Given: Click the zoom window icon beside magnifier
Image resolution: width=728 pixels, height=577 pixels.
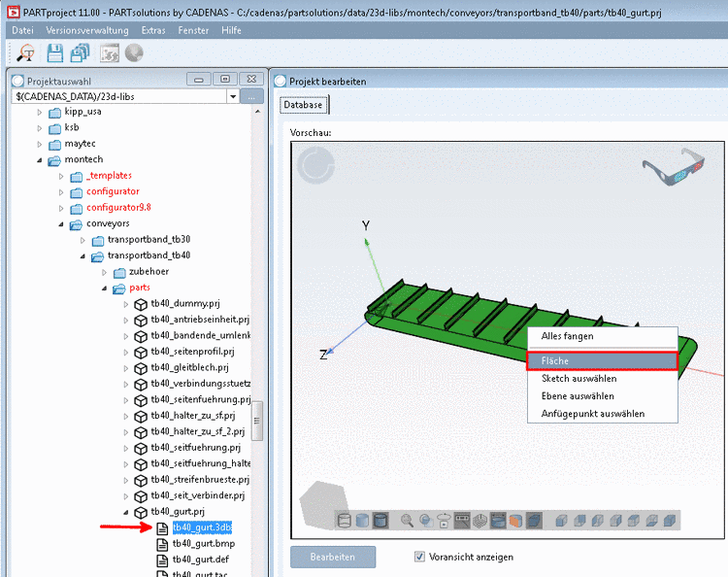Looking at the screenshot, I should (426, 521).
